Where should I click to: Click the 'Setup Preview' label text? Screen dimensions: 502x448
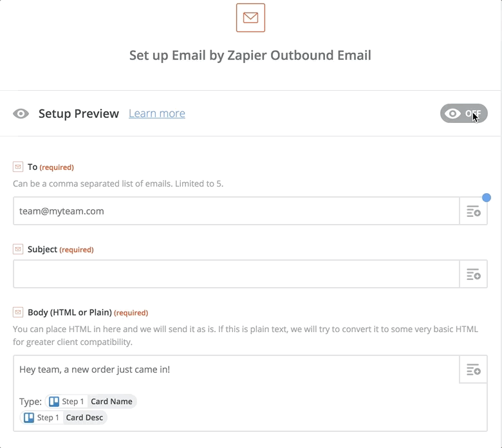coord(79,114)
